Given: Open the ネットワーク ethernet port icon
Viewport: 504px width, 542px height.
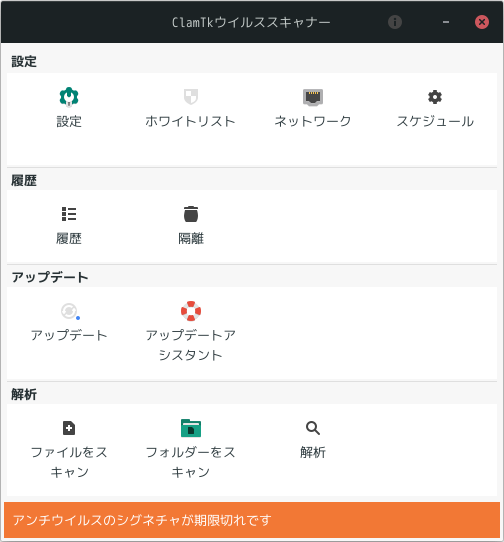Looking at the screenshot, I should pos(313,97).
